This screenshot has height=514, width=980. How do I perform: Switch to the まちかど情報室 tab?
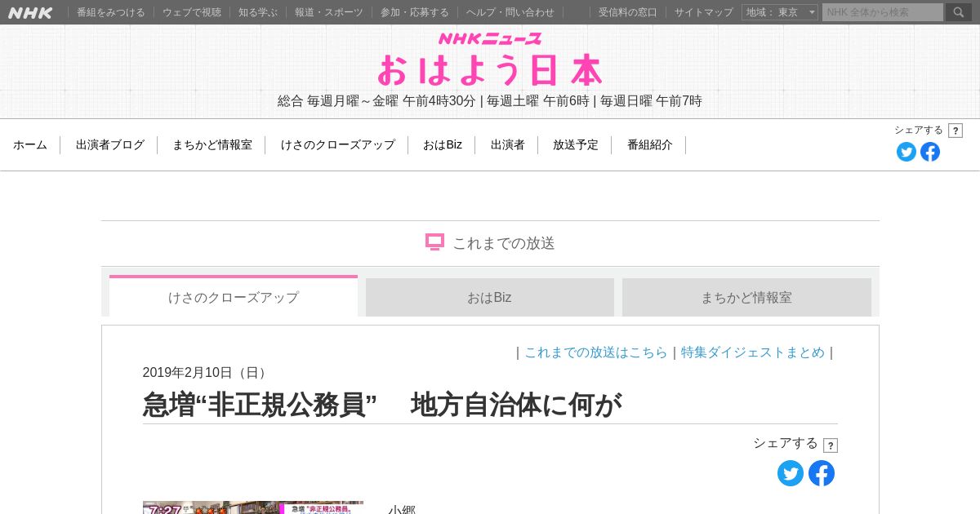pos(746,297)
